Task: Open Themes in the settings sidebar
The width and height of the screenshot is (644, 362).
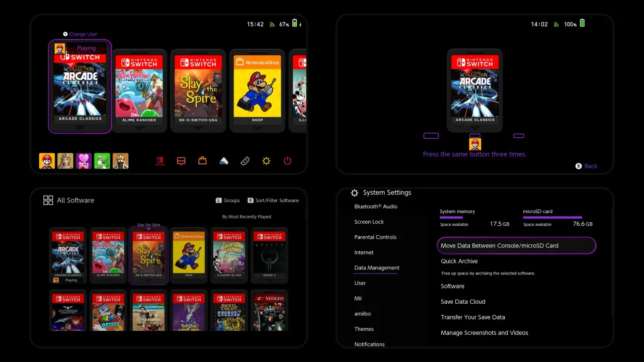Action: tap(364, 329)
